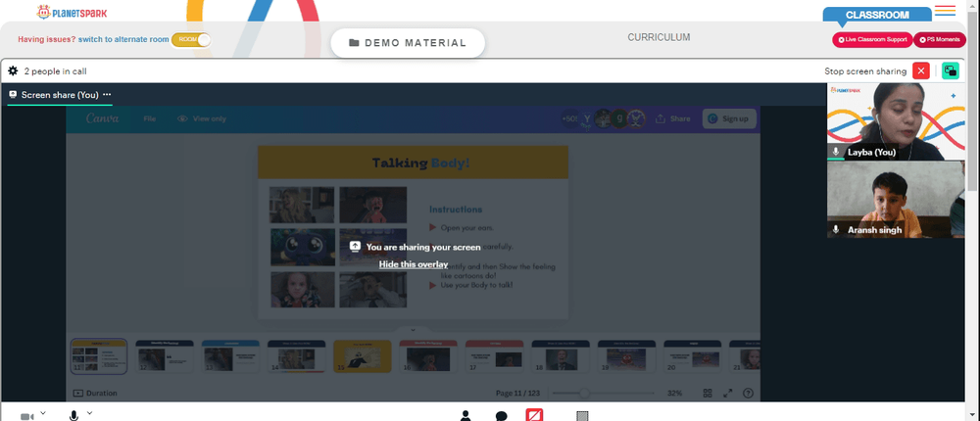Open PS Moments button
The height and width of the screenshot is (421, 980).
point(940,39)
